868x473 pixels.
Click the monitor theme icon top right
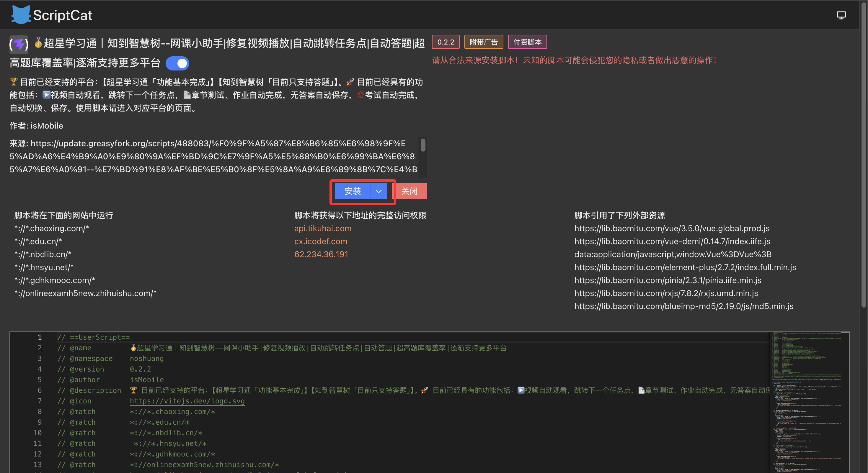tap(841, 15)
